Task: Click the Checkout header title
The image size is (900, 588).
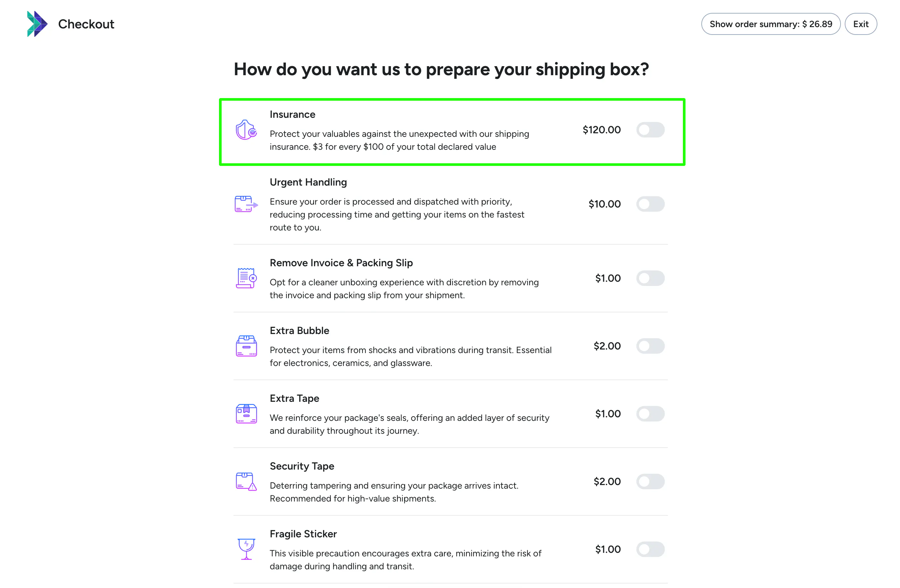Action: [x=86, y=24]
